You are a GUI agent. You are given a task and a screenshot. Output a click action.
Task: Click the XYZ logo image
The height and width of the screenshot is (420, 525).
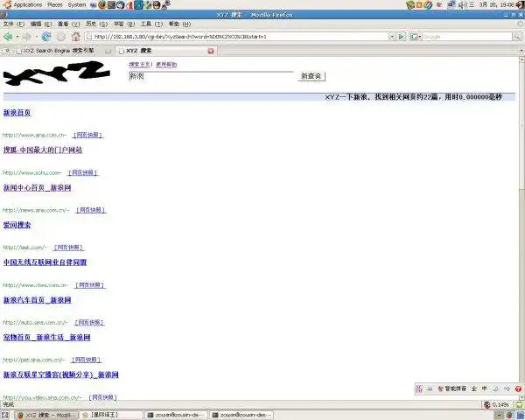[x=57, y=73]
